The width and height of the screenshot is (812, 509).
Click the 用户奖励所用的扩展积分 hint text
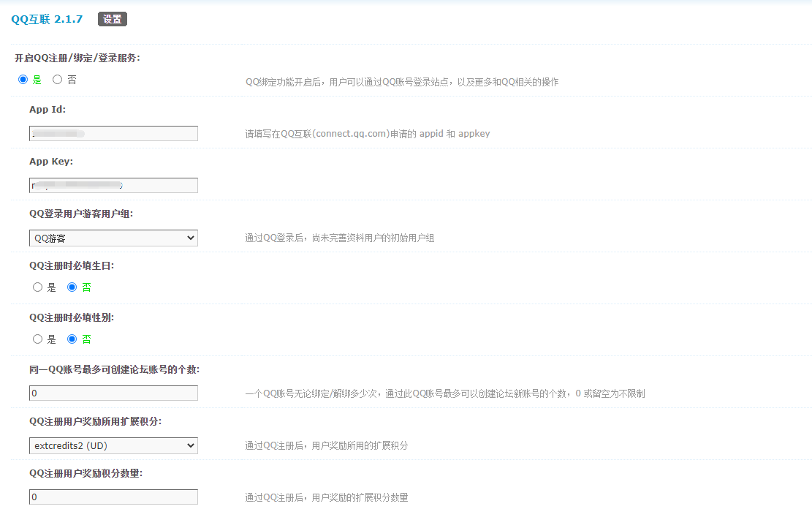pyautogui.click(x=327, y=445)
